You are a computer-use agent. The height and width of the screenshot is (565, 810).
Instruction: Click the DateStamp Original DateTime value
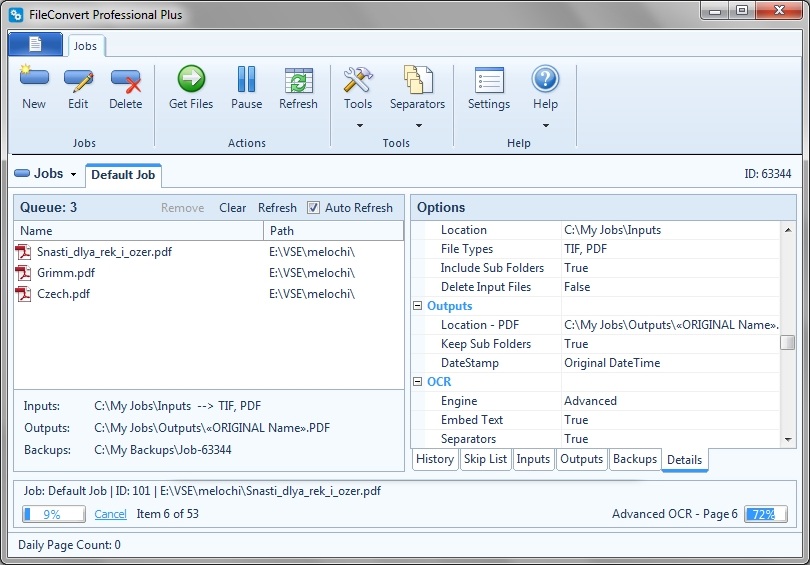click(x=612, y=363)
